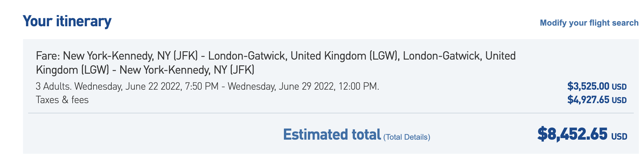
Task: Click the USD label beside the estimated total
Action: tap(619, 137)
